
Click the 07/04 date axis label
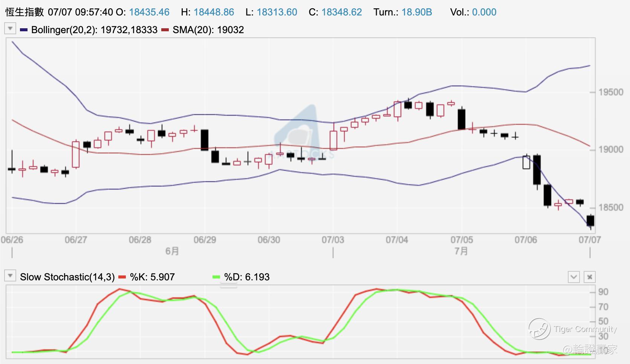[397, 240]
